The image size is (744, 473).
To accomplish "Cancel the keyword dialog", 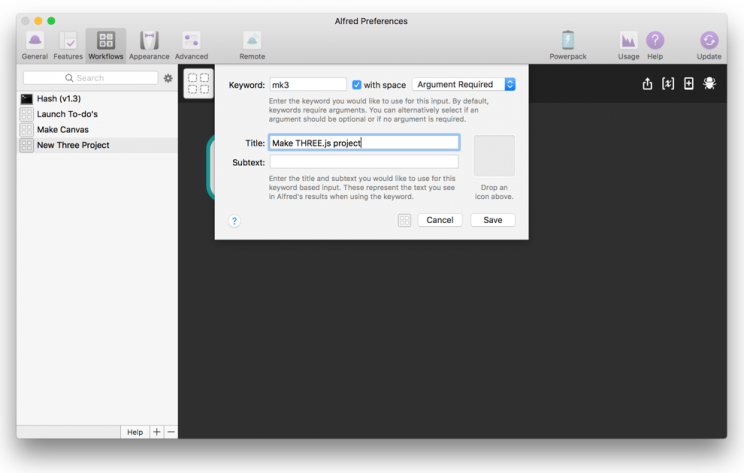I will [x=440, y=220].
